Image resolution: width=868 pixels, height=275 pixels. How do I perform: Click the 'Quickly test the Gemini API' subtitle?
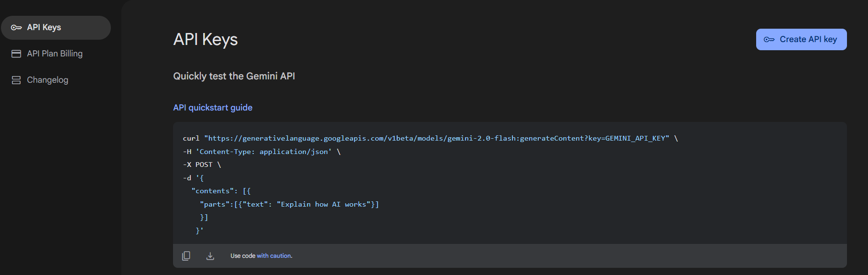point(234,76)
